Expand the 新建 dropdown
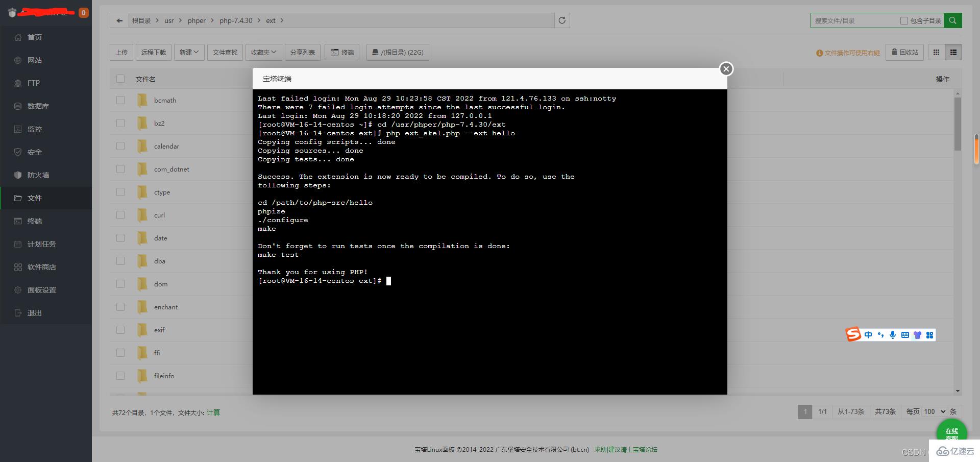980x462 pixels. 189,52
